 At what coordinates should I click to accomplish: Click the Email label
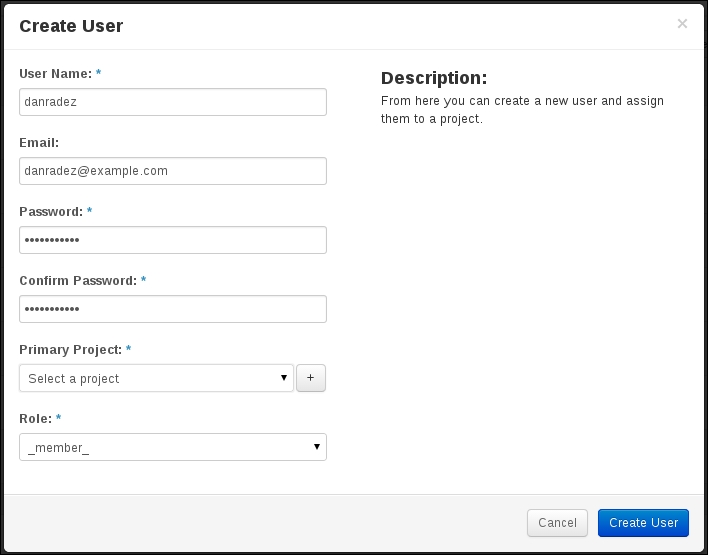pyautogui.click(x=39, y=143)
